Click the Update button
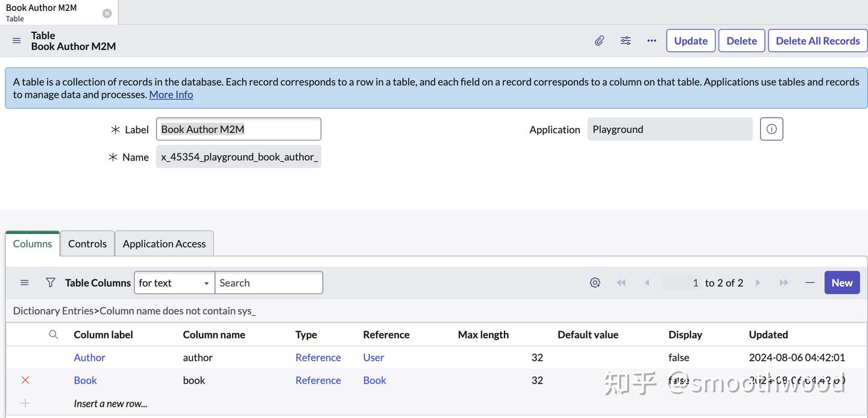This screenshot has height=418, width=868. pos(690,39)
